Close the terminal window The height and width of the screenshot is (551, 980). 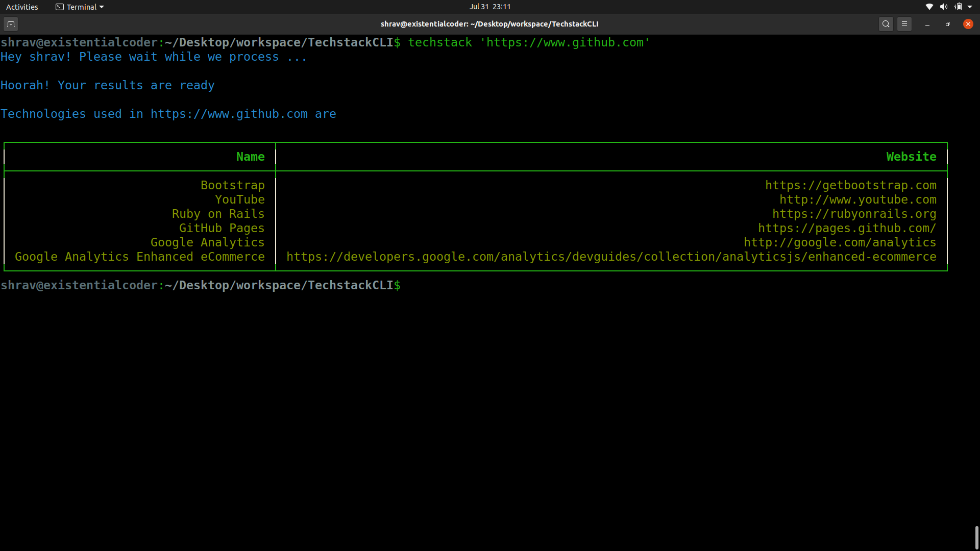coord(968,24)
